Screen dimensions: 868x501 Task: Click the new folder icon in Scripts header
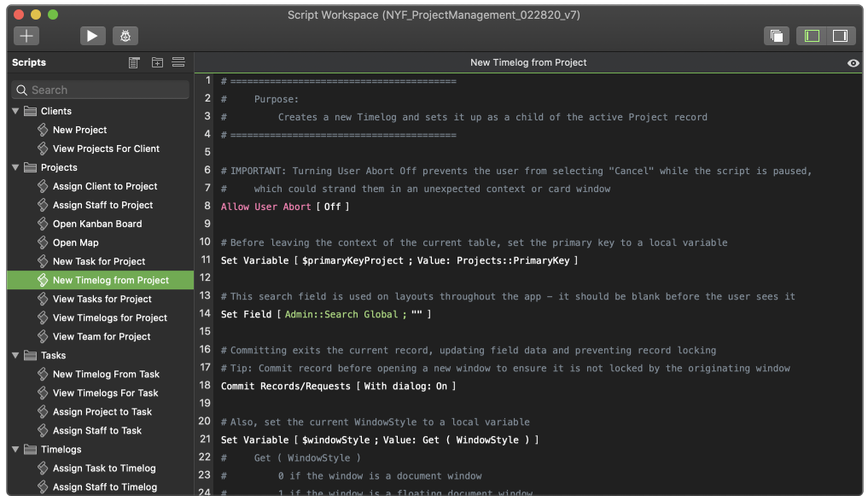click(157, 62)
